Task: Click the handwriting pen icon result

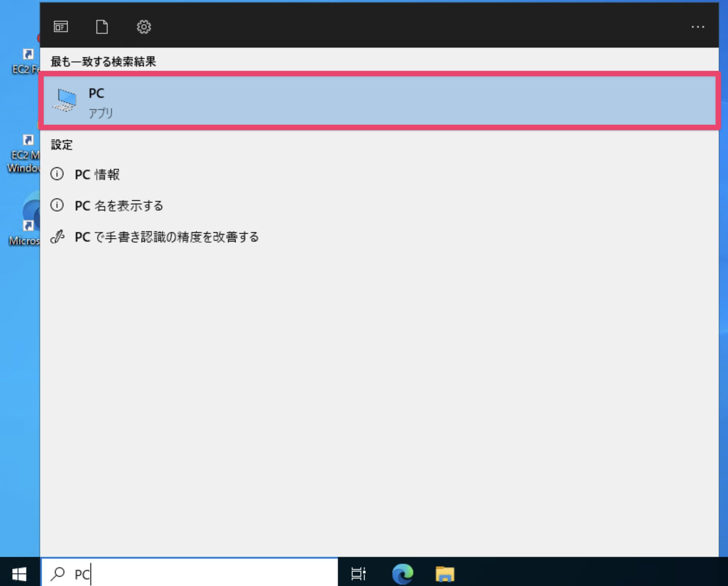Action: (x=57, y=236)
